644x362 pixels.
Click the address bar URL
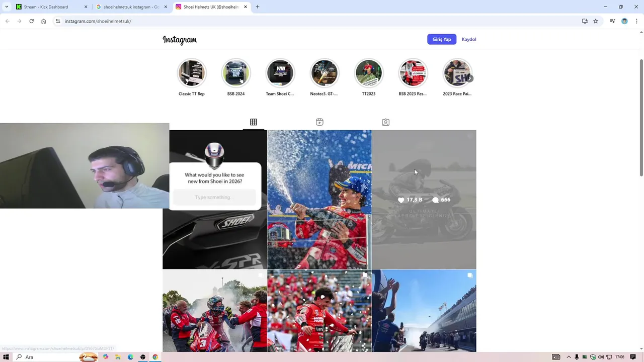(x=98, y=21)
